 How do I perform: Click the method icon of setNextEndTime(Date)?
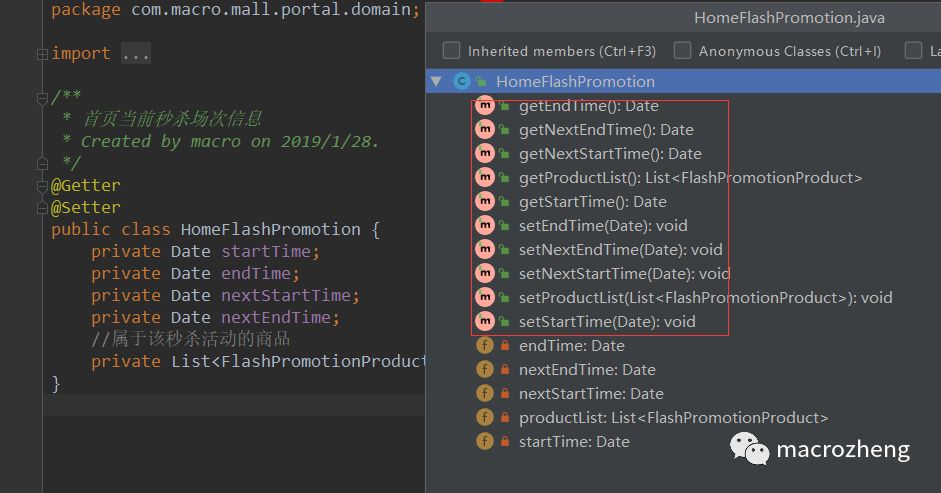tap(484, 249)
